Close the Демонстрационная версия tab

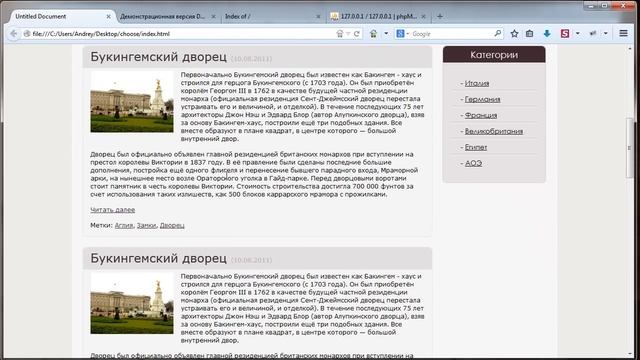coord(213,17)
